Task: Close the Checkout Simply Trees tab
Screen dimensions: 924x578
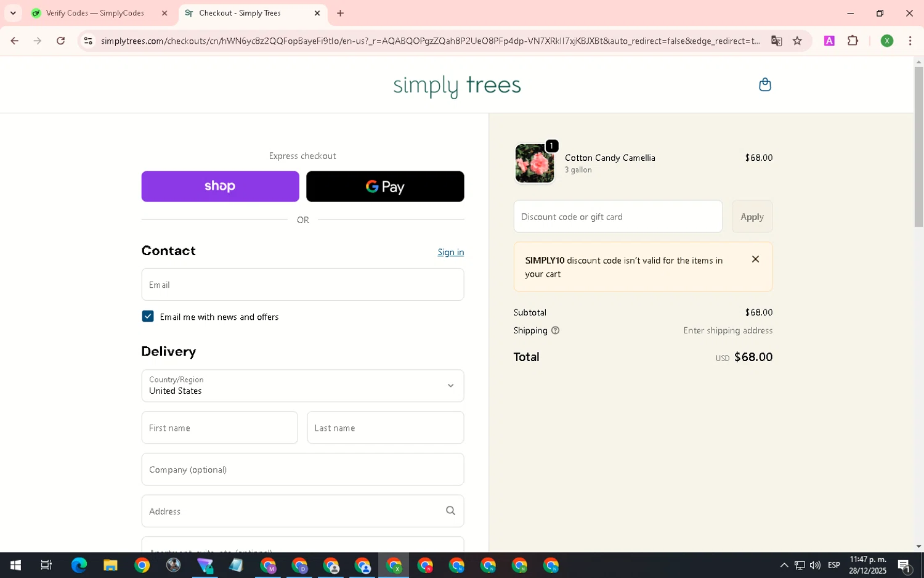Action: [x=317, y=13]
